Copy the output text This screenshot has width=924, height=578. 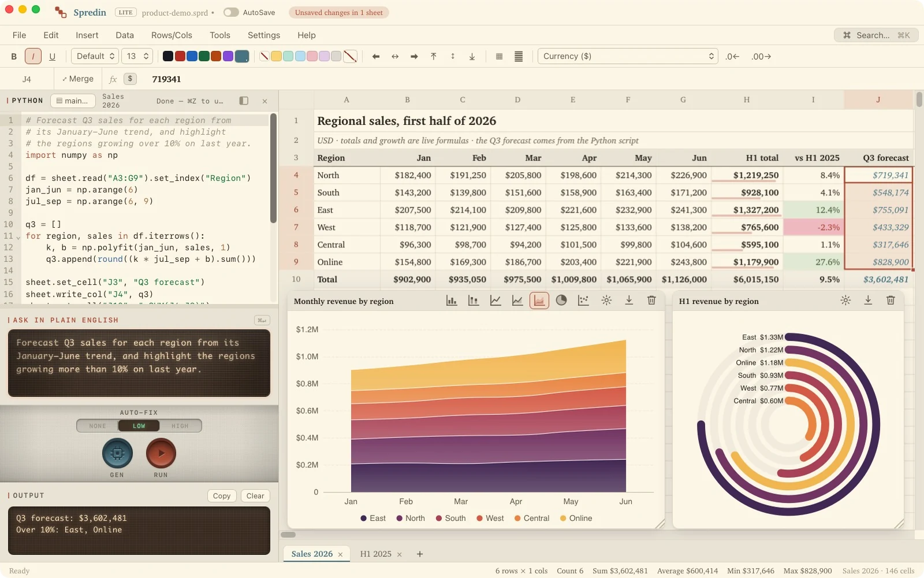pyautogui.click(x=222, y=496)
